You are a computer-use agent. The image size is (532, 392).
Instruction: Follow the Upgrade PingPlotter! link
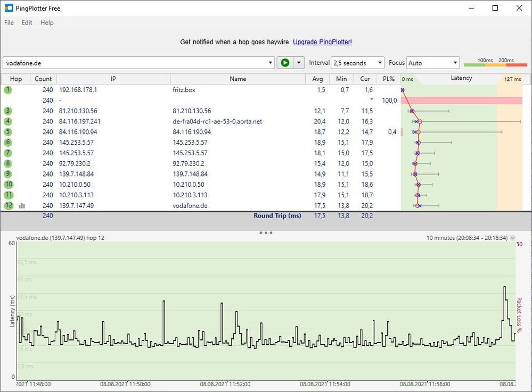pyautogui.click(x=322, y=42)
